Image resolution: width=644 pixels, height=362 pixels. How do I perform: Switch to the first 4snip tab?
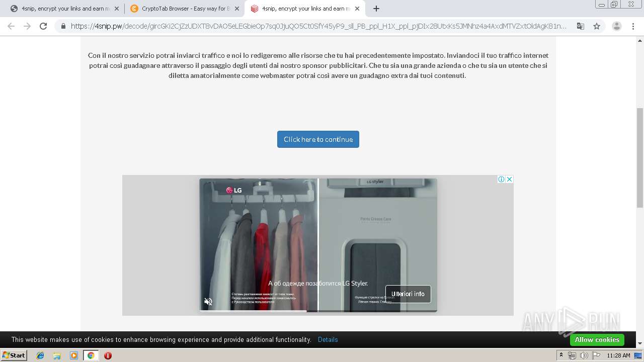pyautogui.click(x=64, y=9)
